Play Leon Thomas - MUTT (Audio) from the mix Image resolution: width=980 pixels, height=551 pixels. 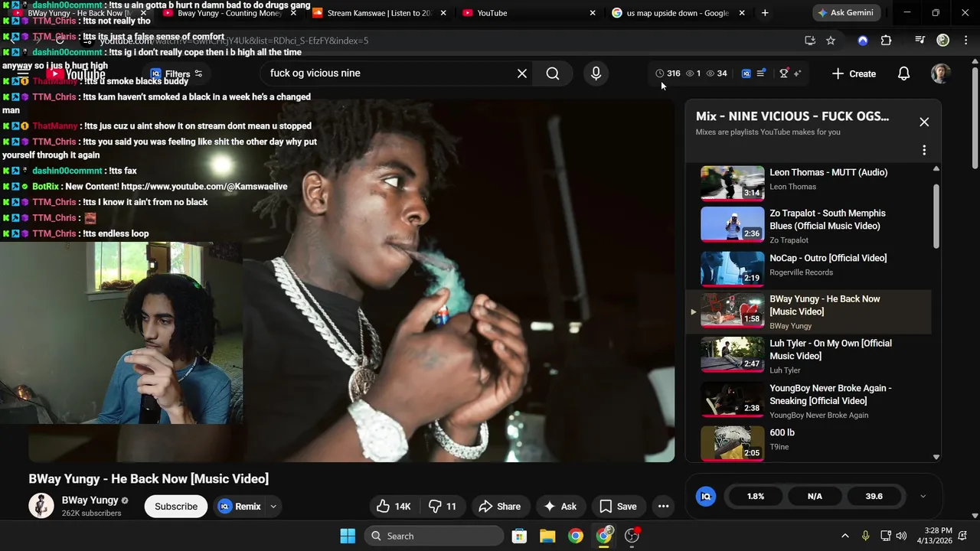[x=815, y=183]
